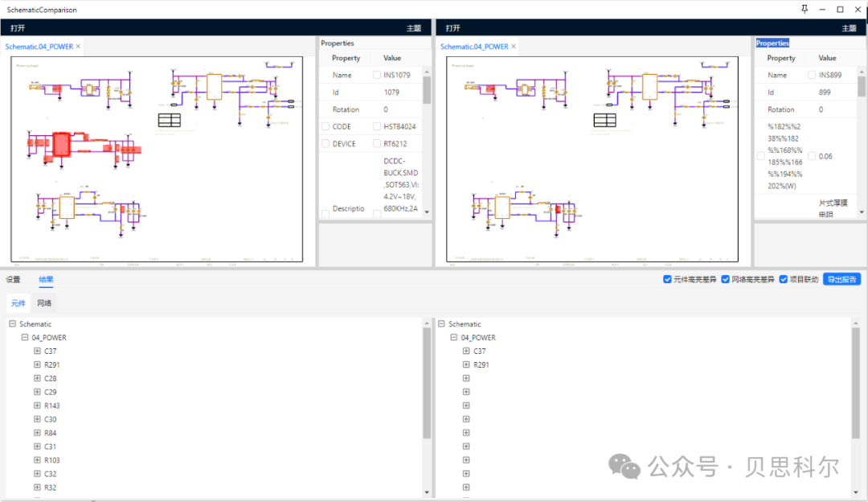The width and height of the screenshot is (868, 502).
Task: Select the left Schematic.04_POWER tab
Action: point(39,47)
